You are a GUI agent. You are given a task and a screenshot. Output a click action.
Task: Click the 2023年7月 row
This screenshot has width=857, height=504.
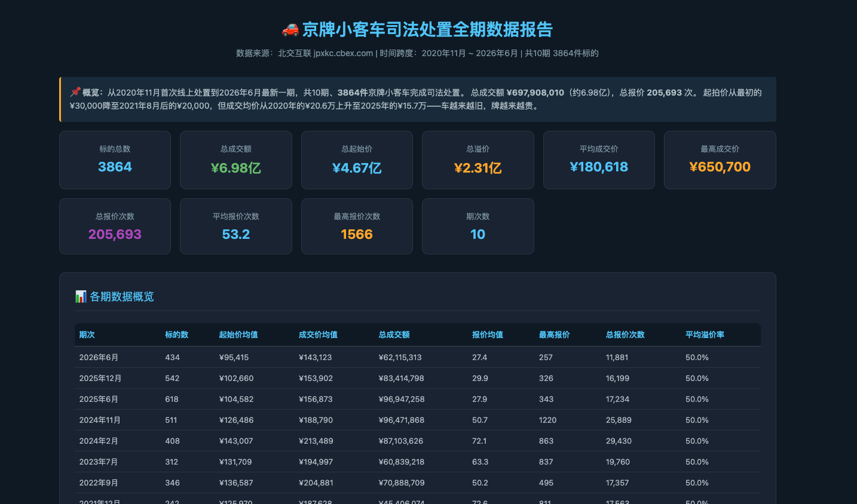pos(418,462)
